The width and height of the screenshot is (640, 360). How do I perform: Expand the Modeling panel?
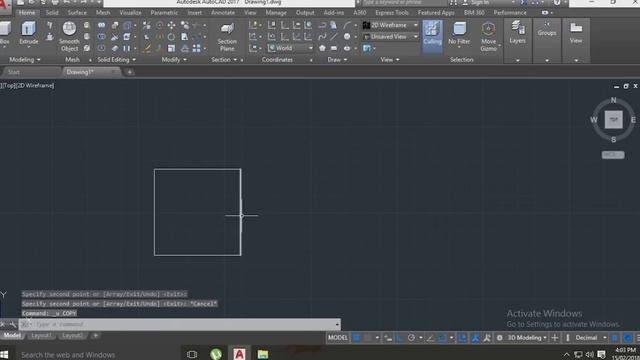coord(25,60)
